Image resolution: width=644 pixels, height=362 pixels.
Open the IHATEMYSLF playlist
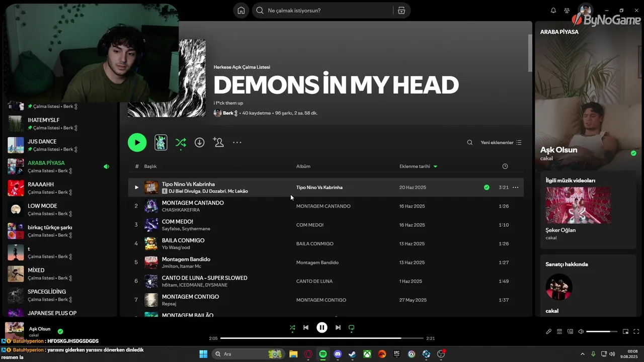59,124
